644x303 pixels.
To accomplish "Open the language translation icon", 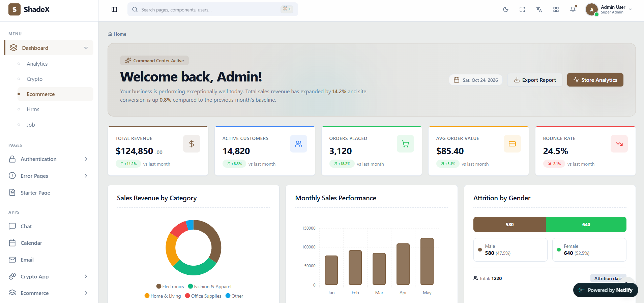I will [x=539, y=9].
